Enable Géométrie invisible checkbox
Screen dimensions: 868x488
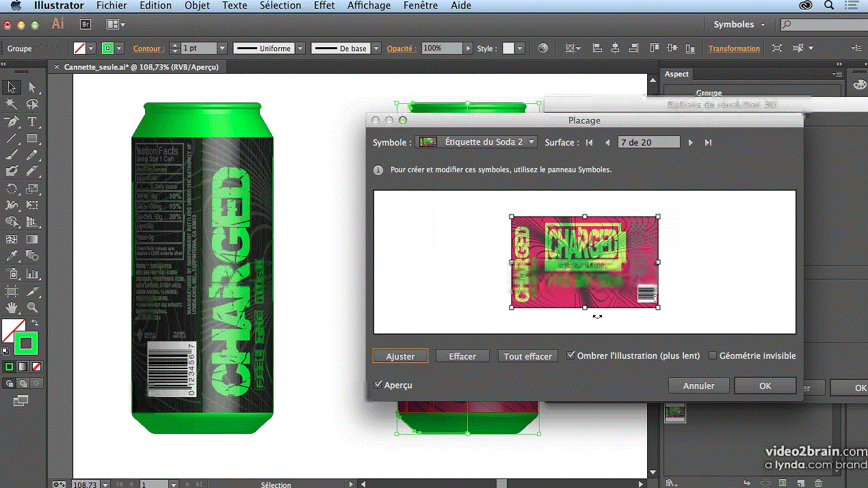click(713, 355)
